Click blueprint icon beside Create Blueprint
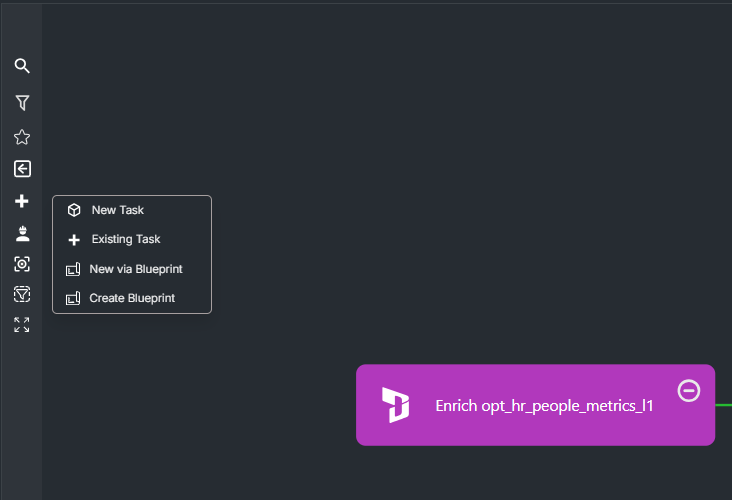 click(73, 298)
